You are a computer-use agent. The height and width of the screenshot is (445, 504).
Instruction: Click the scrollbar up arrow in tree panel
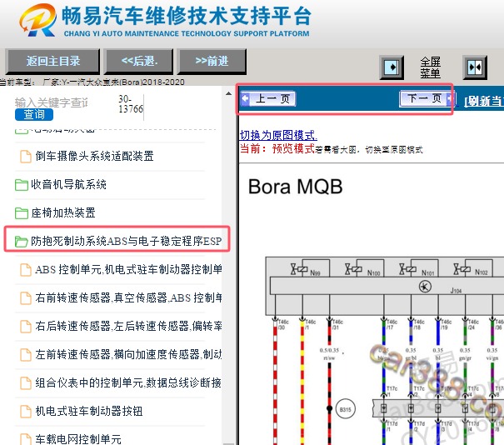[x=228, y=93]
